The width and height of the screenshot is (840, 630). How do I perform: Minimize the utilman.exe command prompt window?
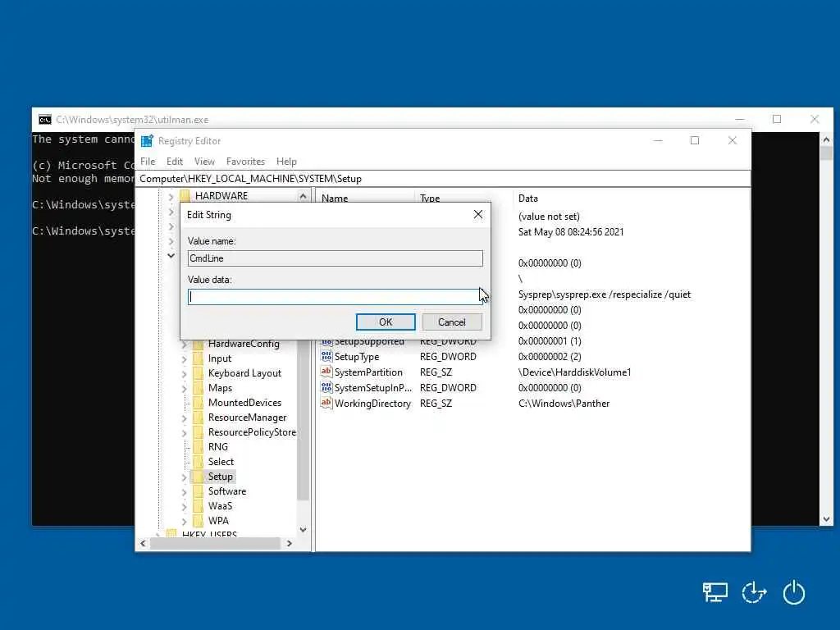point(740,119)
